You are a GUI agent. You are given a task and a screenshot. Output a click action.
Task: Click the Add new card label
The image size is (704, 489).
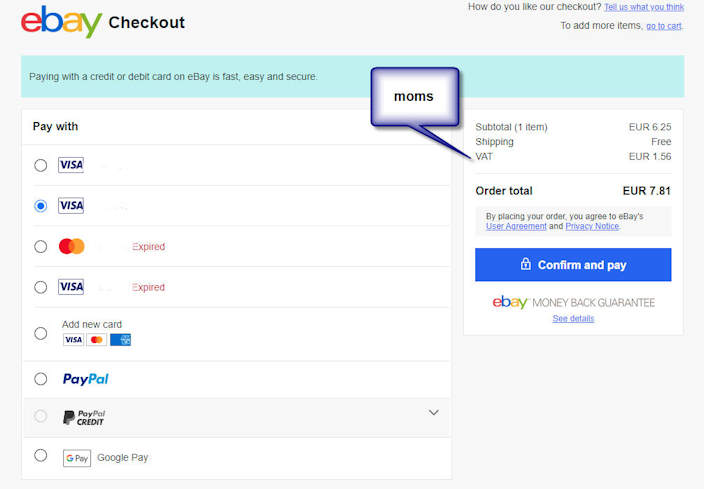[92, 324]
